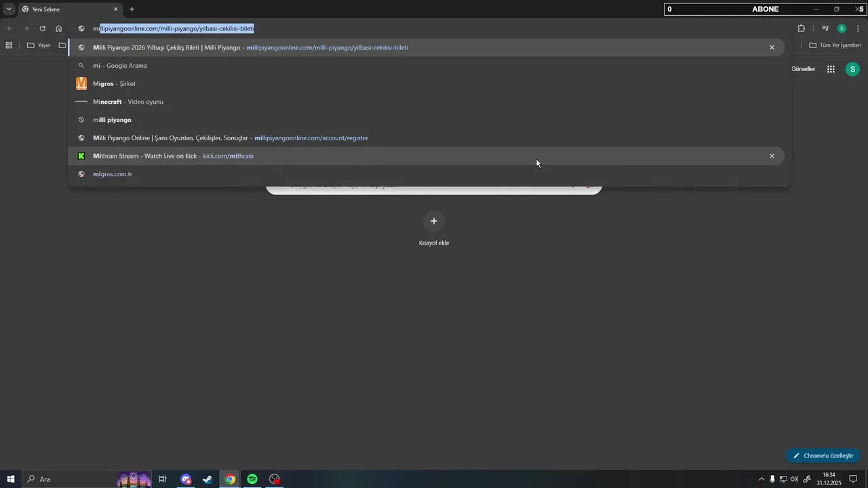This screenshot has width=868, height=488.
Task: Reload the page with the refresh icon
Action: pyautogui.click(x=42, y=28)
